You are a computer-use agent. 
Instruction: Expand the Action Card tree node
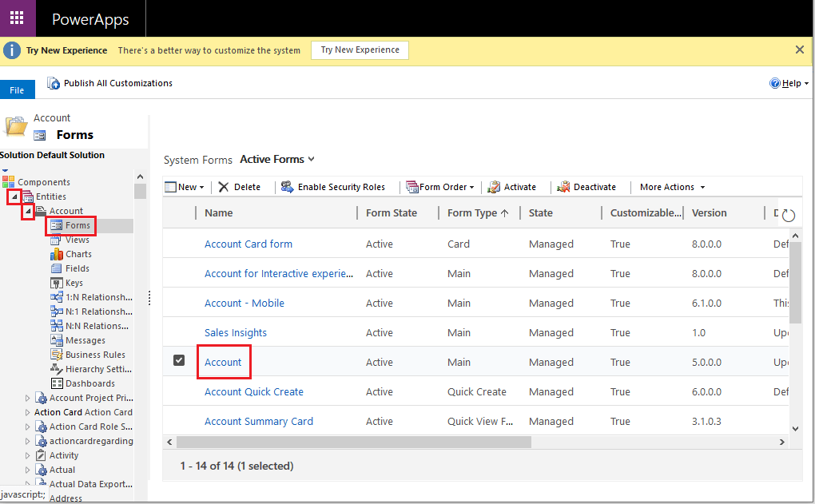pos(27,413)
